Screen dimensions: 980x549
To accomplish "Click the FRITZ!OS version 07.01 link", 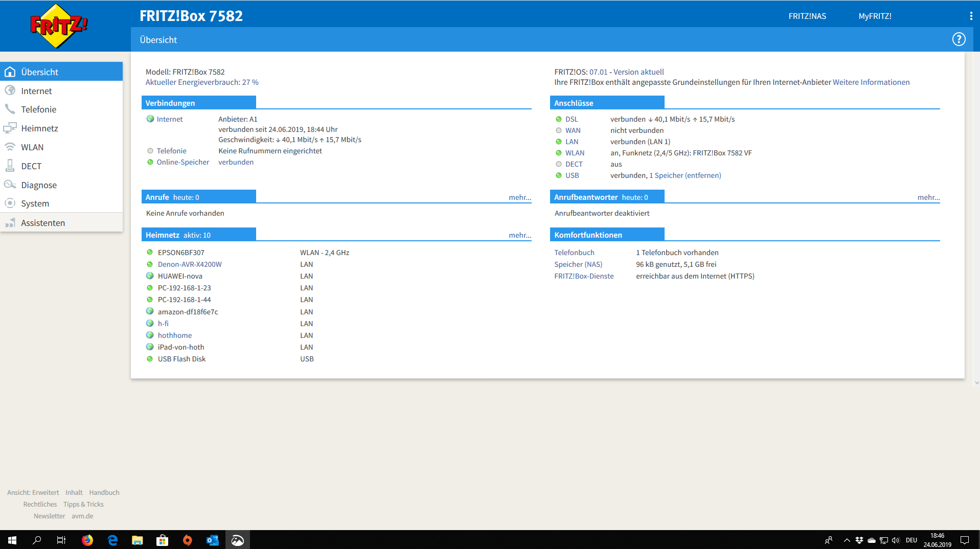I will pos(599,72).
